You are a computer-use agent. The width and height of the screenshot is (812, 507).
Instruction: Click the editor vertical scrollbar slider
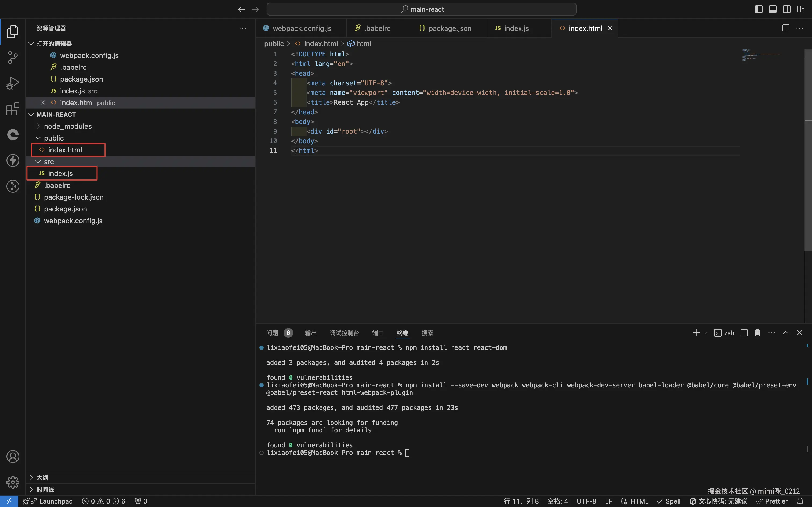[808, 150]
